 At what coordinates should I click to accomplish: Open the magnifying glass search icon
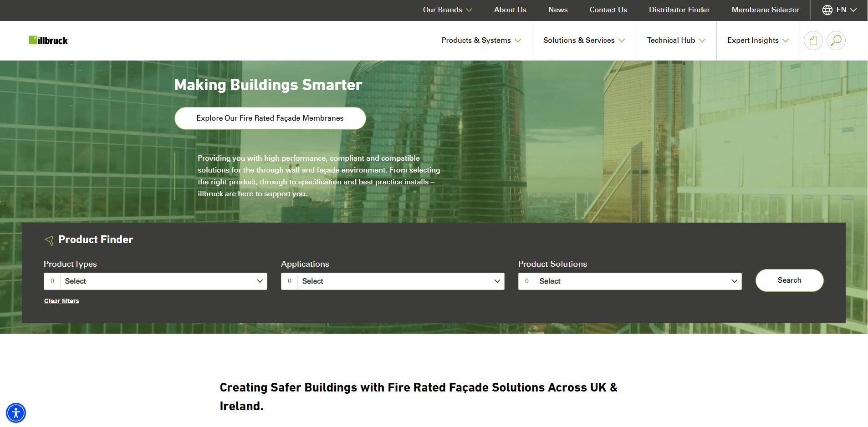coord(836,41)
